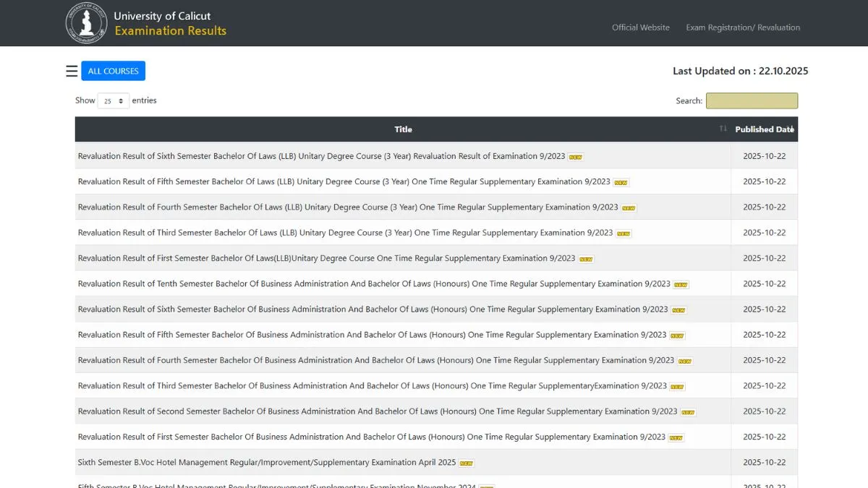This screenshot has height=488, width=868.
Task: Click NEW badge beside B.Voc Hotel Management April 2025
Action: 467,463
